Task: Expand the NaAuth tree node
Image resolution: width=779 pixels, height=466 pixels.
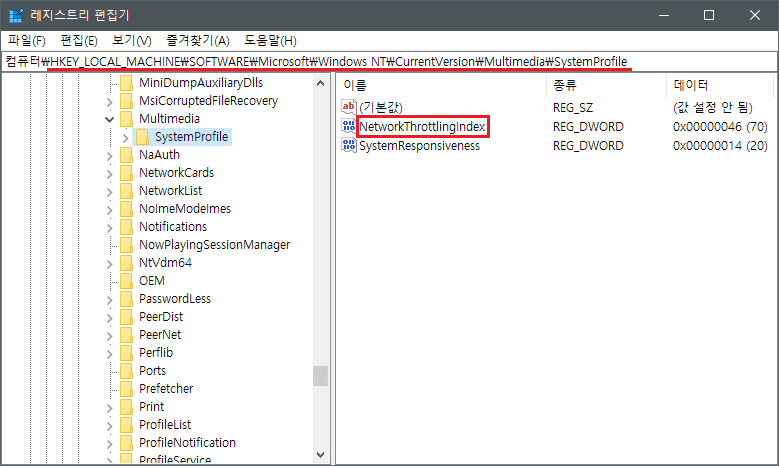Action: coord(110,156)
